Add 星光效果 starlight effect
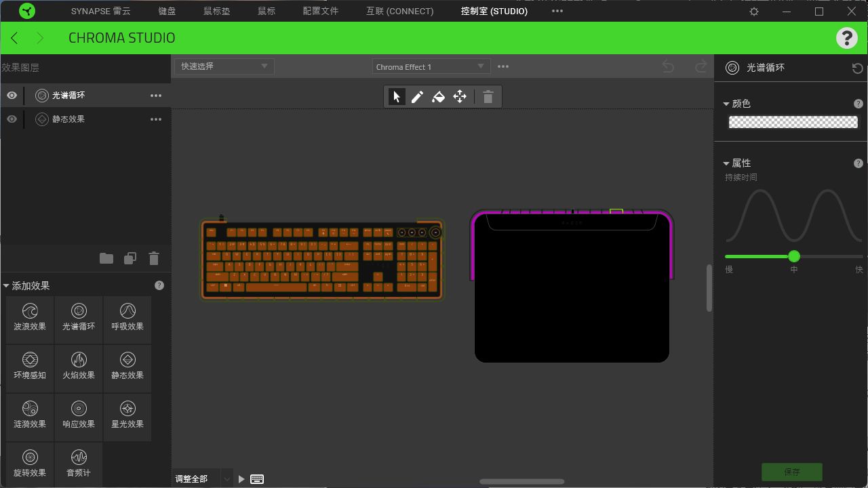 pyautogui.click(x=127, y=416)
